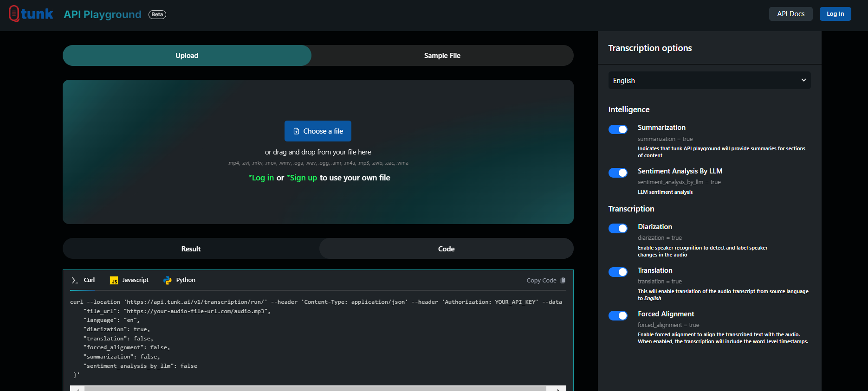Open the English language dropdown

(709, 81)
